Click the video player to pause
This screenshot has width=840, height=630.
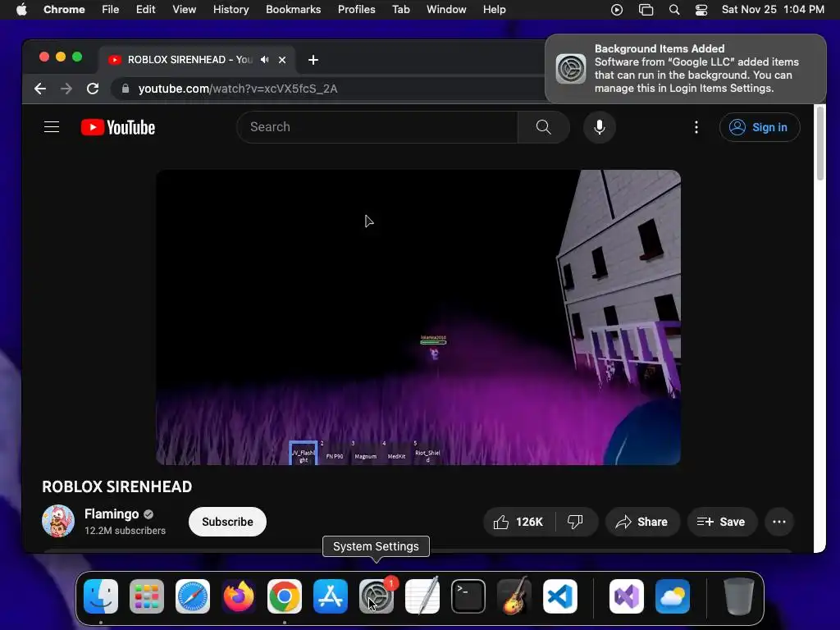point(418,317)
